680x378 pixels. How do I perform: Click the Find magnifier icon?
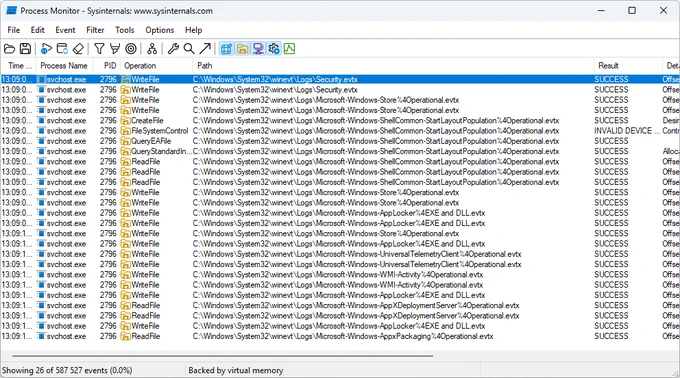tap(189, 49)
